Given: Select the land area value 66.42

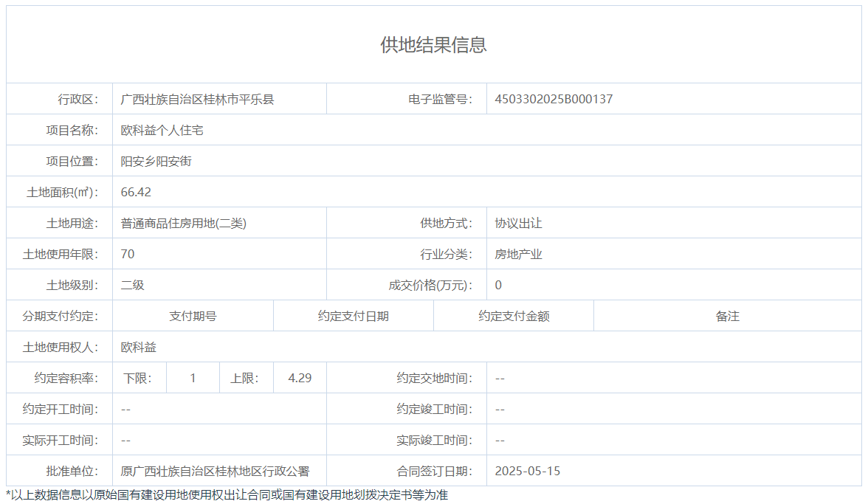Looking at the screenshot, I should (x=136, y=192).
